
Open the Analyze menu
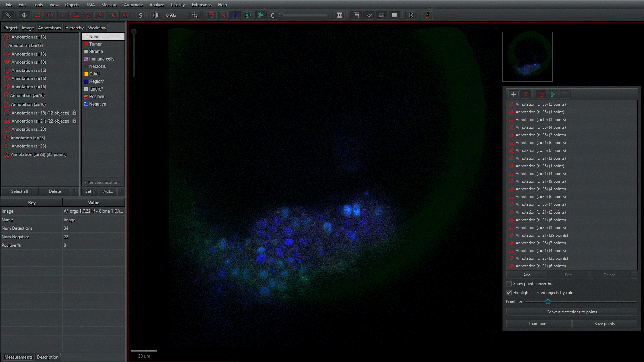pyautogui.click(x=157, y=5)
